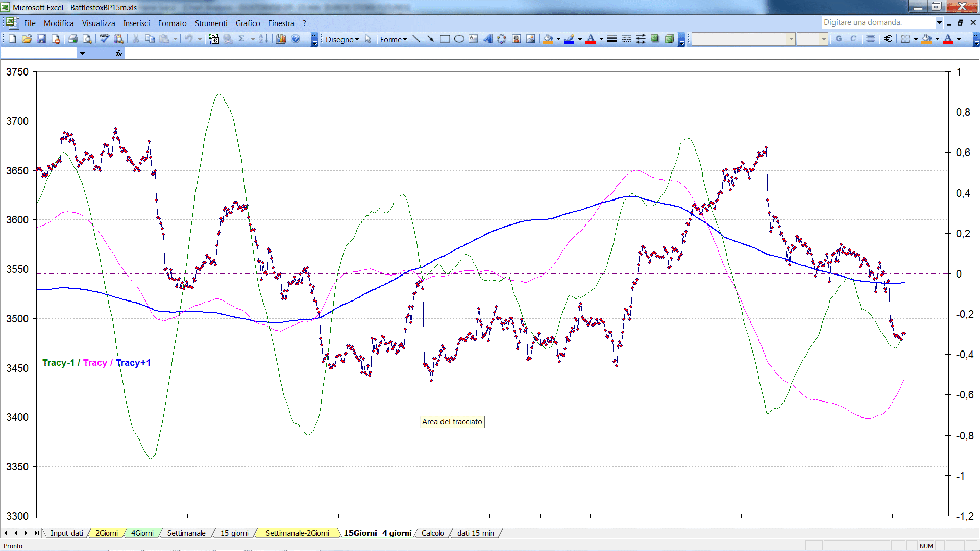
Task: Open the Paste options dropdown arrow
Action: point(175,39)
